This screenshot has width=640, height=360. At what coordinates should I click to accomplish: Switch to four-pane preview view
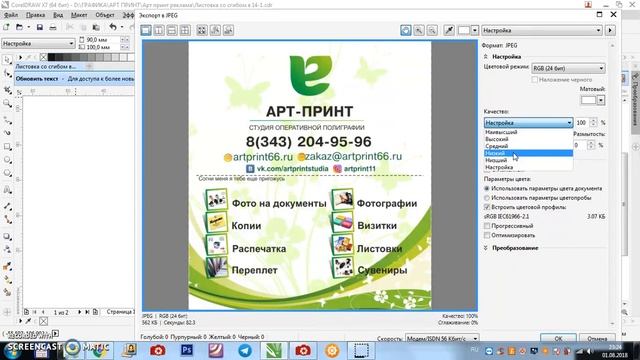(185, 30)
